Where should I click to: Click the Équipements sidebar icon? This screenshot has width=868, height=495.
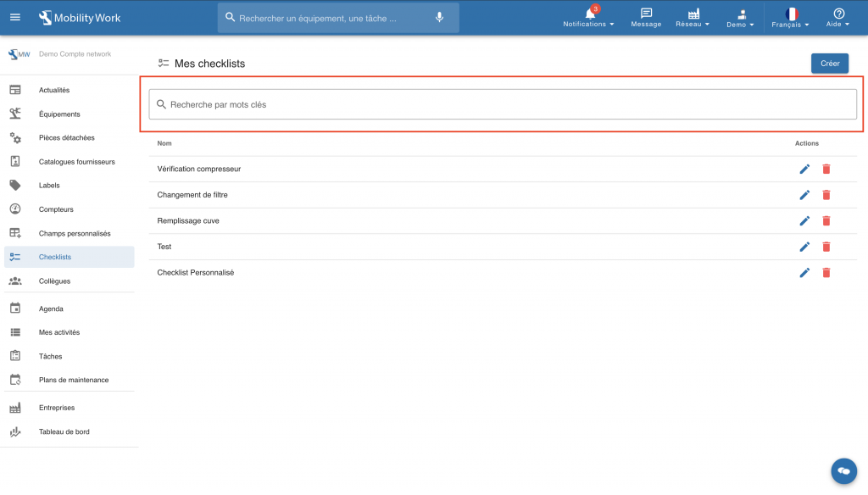point(15,114)
